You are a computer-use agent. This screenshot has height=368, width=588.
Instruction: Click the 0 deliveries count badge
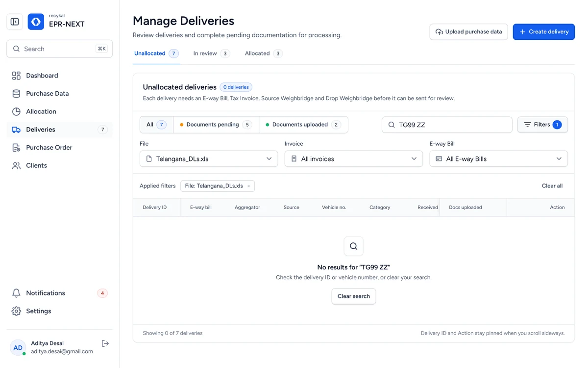pos(236,87)
